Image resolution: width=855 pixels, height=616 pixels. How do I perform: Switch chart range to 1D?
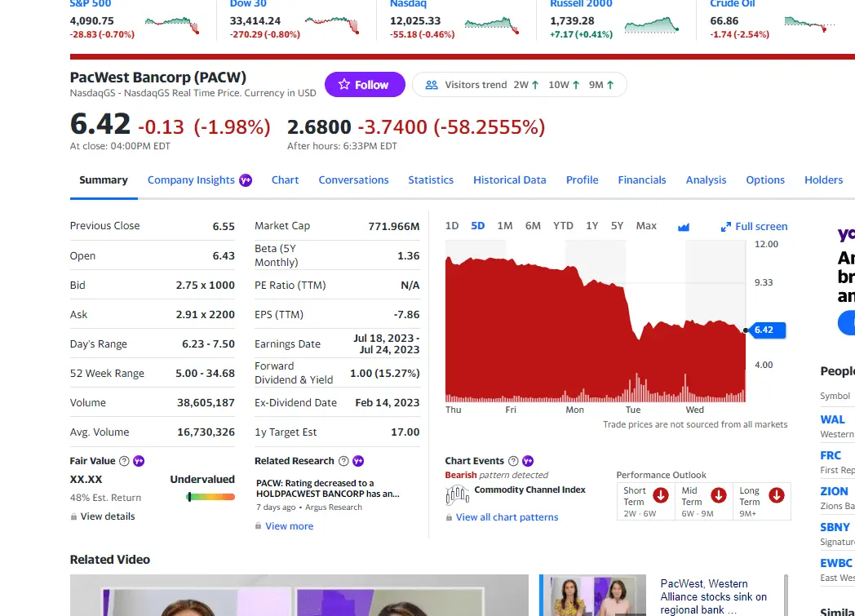point(451,226)
